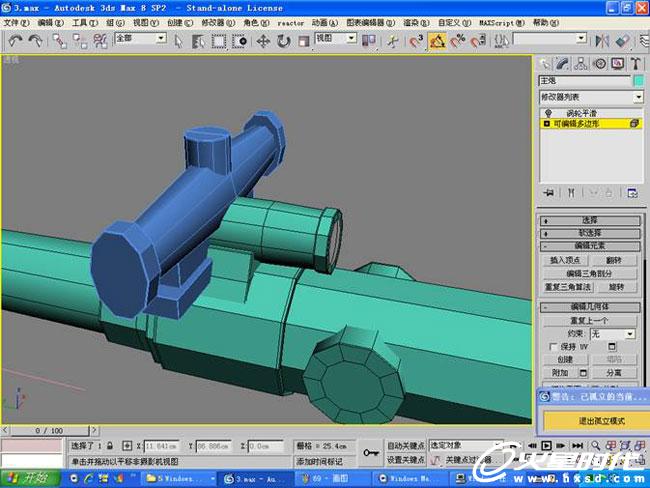
Task: Toggle the Percent Snap icon
Action: [458, 41]
